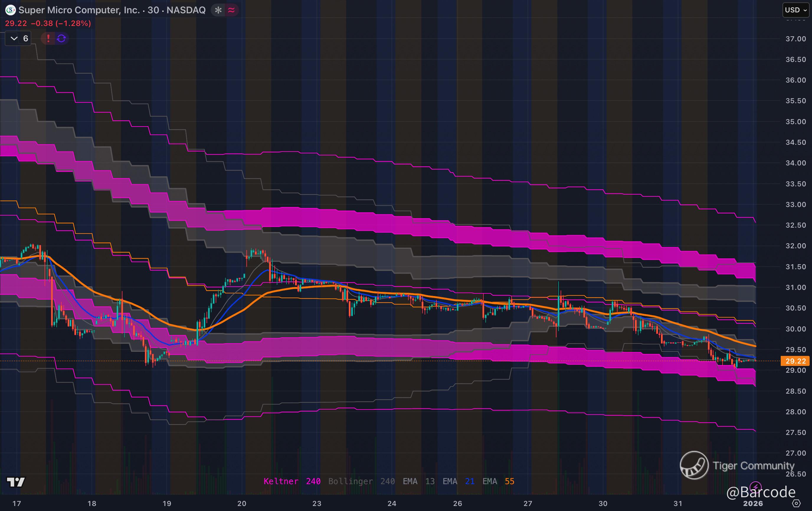Click the Super Micro Computer logo icon
Screen dimensions: 812x511
pyautogui.click(x=10, y=10)
